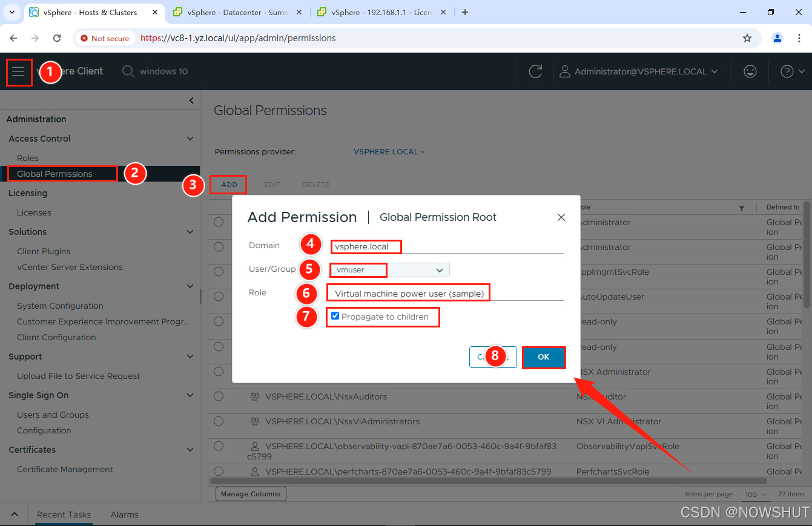Collapse the Support section chevron
812x526 pixels.
point(190,357)
